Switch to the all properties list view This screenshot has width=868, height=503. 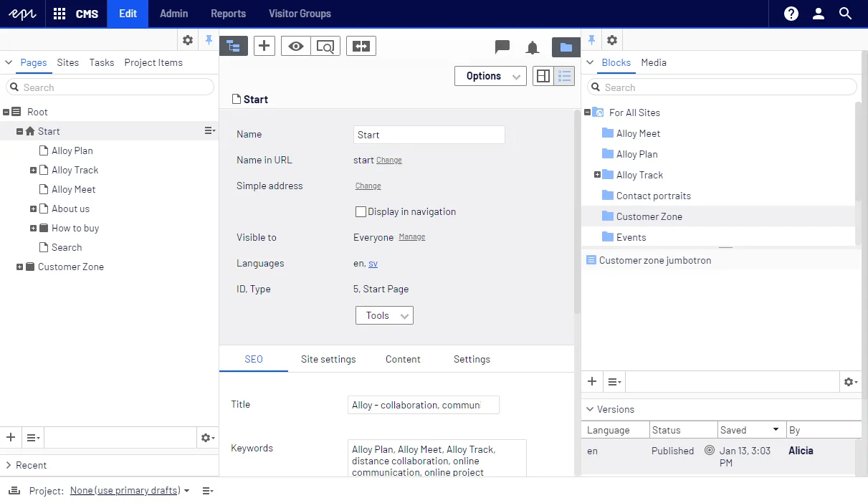pyautogui.click(x=565, y=76)
